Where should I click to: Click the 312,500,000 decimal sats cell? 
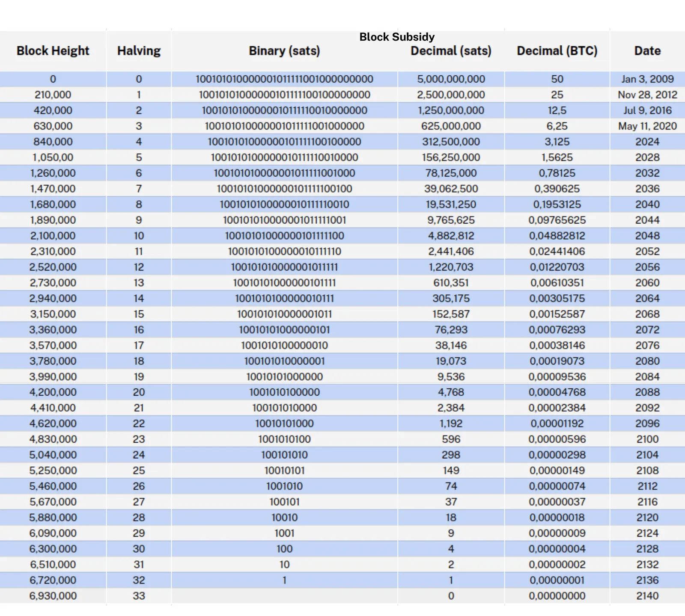(451, 142)
